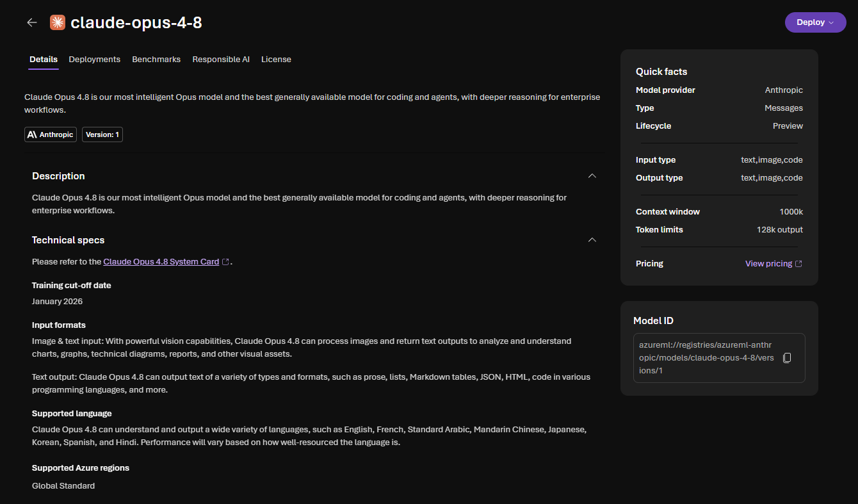Select the Details tab
The width and height of the screenshot is (858, 504).
pyautogui.click(x=44, y=60)
